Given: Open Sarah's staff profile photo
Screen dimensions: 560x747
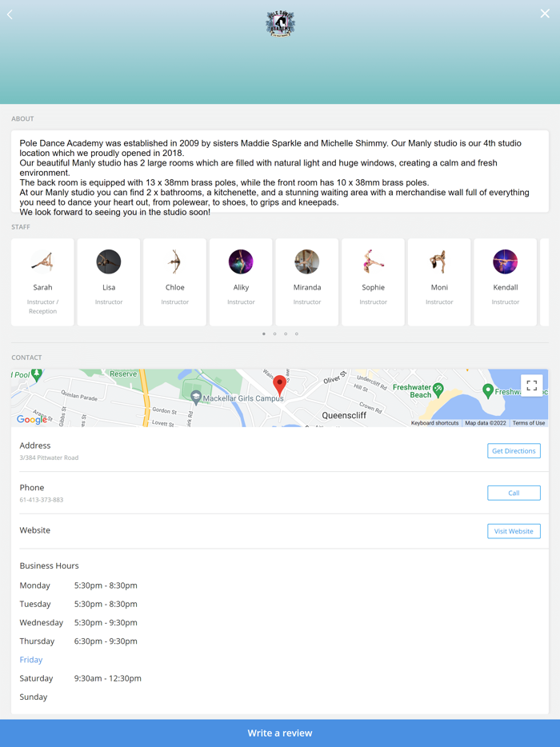Looking at the screenshot, I should (42, 262).
